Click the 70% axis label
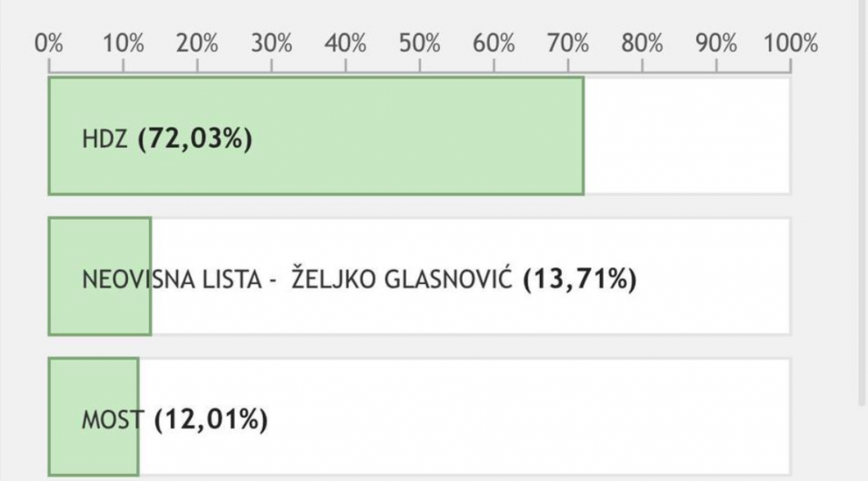The image size is (868, 481). pos(568,43)
